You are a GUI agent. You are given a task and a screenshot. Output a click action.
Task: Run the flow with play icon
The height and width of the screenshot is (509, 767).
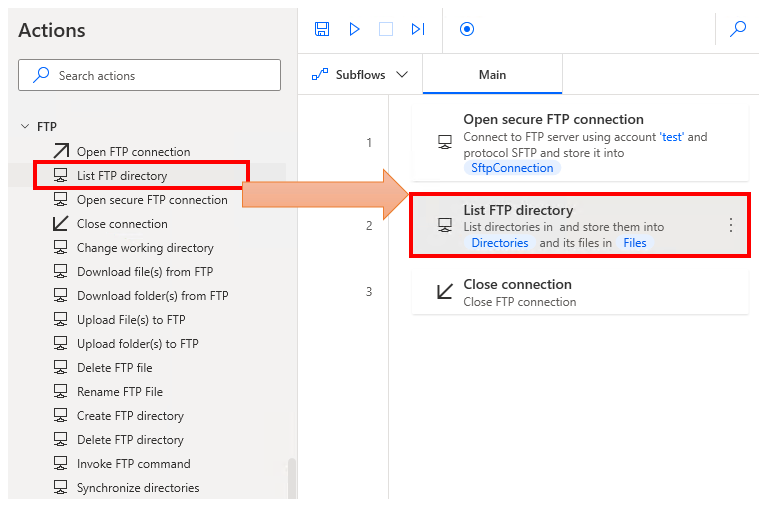354,29
